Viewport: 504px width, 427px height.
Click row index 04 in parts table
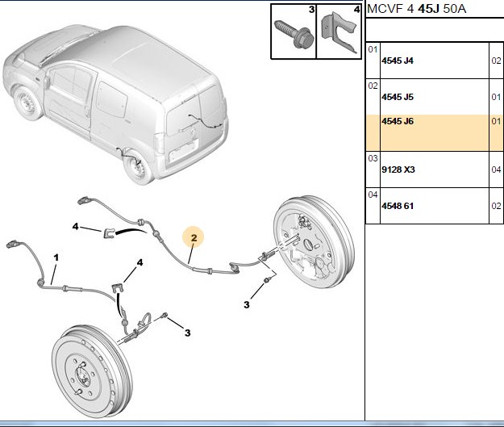click(373, 195)
